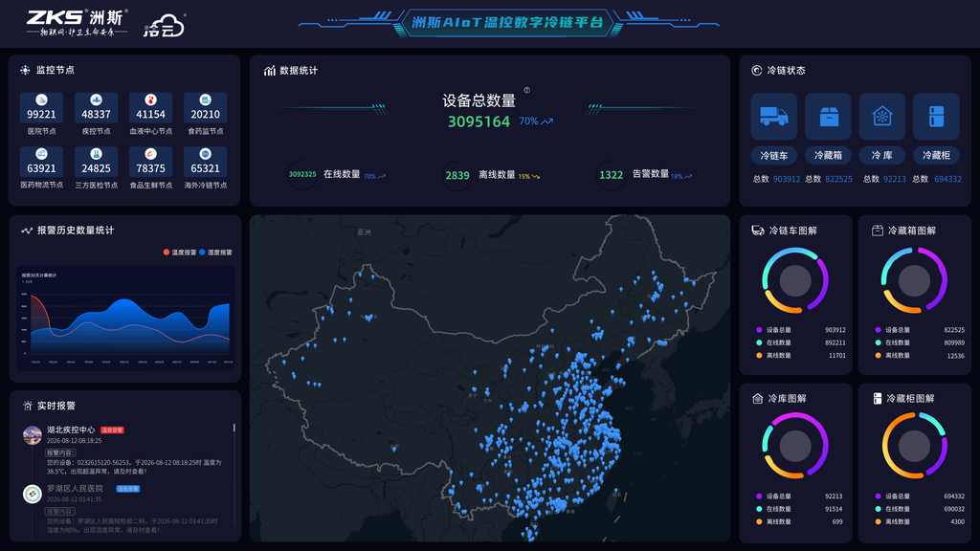
Task: Click the alarm history area chart
Action: click(x=125, y=319)
